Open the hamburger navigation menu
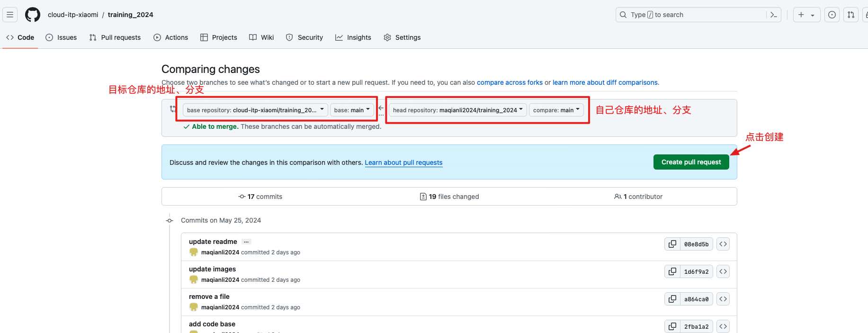 tap(10, 15)
